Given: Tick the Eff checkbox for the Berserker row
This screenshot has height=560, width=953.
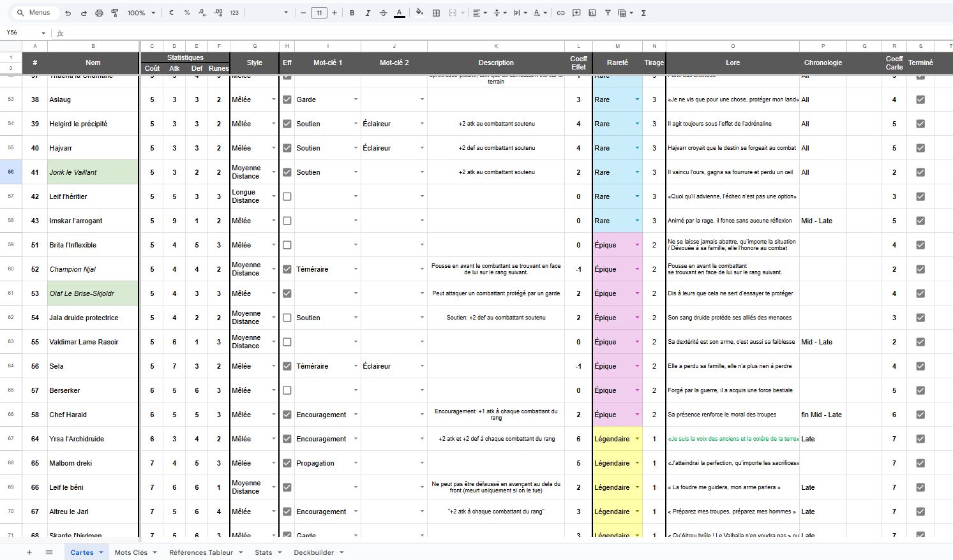Looking at the screenshot, I should click(287, 390).
